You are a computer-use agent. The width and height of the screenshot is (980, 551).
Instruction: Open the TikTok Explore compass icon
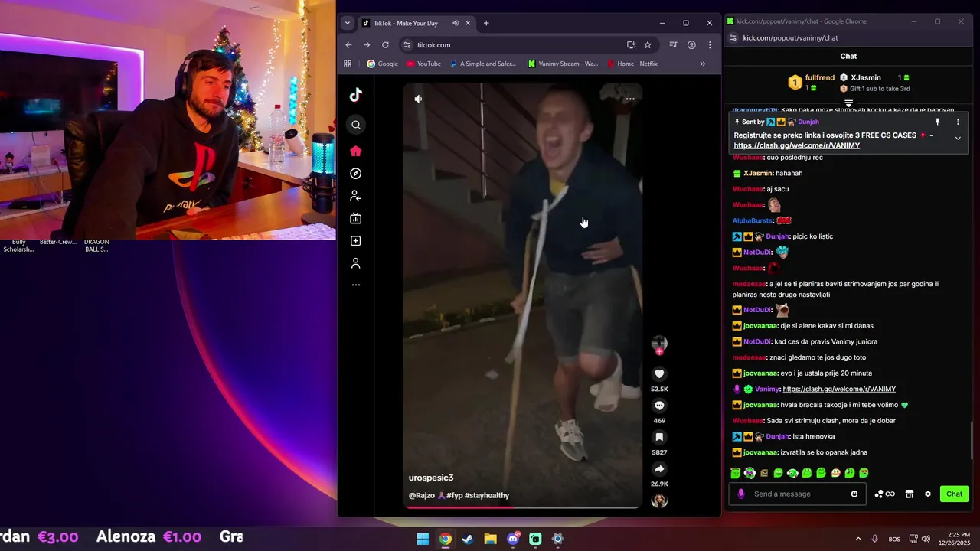pos(356,174)
